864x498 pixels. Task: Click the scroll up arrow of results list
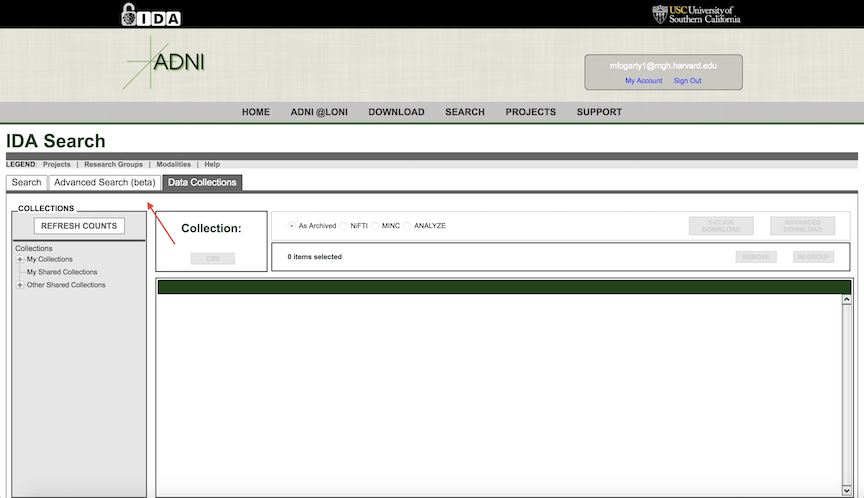846,299
